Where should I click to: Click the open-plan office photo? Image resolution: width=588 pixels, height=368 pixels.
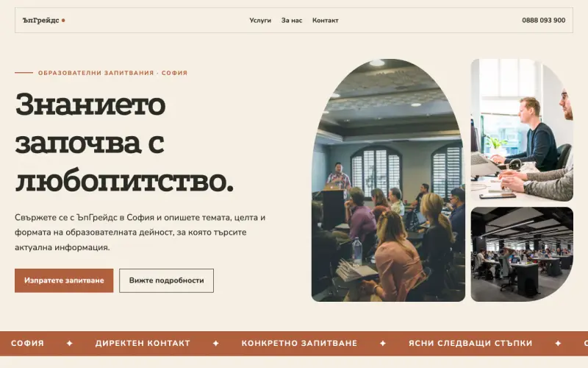pos(522,254)
